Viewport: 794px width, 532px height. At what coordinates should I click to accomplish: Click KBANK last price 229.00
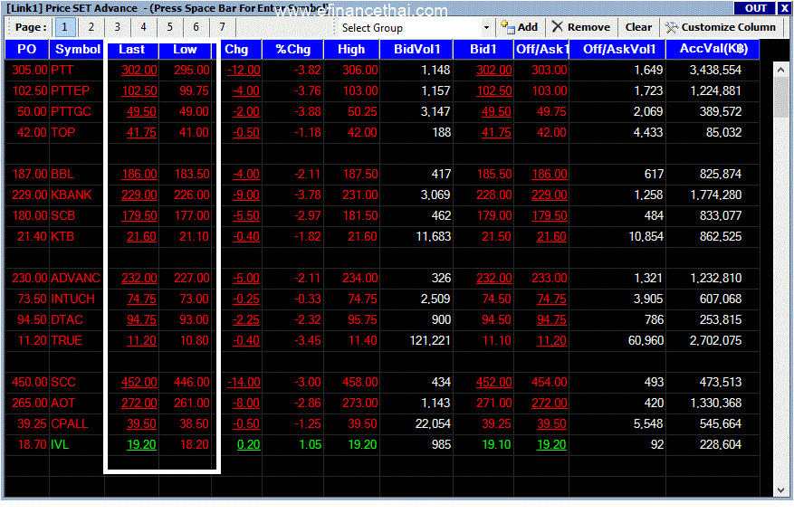click(139, 195)
